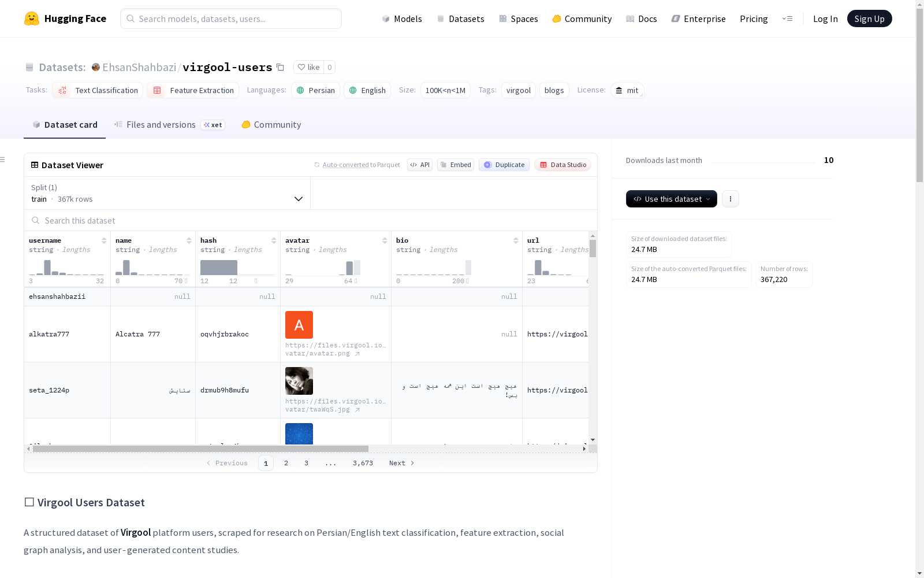Expand the Split train dropdown
This screenshot has width=924, height=578.
pos(167,193)
